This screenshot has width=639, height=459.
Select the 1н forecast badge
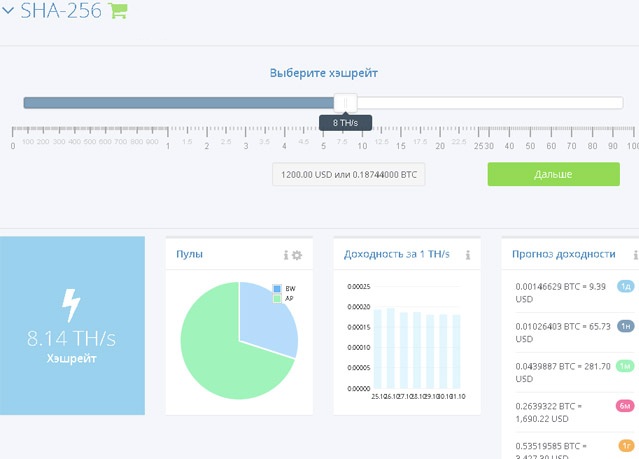pos(626,326)
